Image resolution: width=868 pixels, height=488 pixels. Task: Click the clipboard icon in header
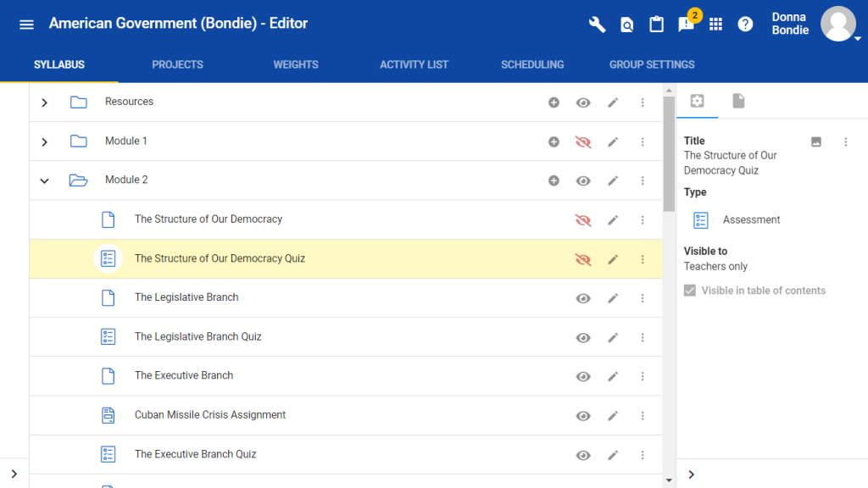point(656,25)
